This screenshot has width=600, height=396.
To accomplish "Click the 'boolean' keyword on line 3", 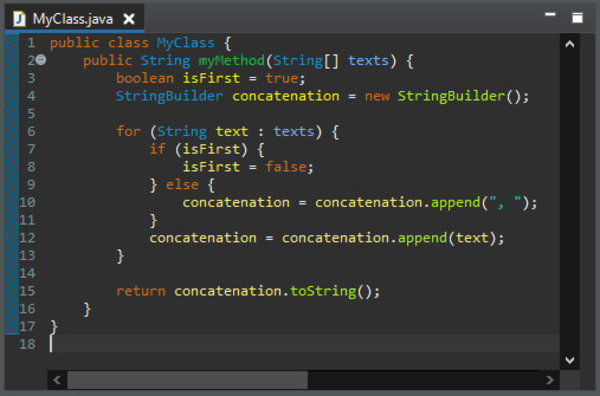I will pyautogui.click(x=145, y=78).
